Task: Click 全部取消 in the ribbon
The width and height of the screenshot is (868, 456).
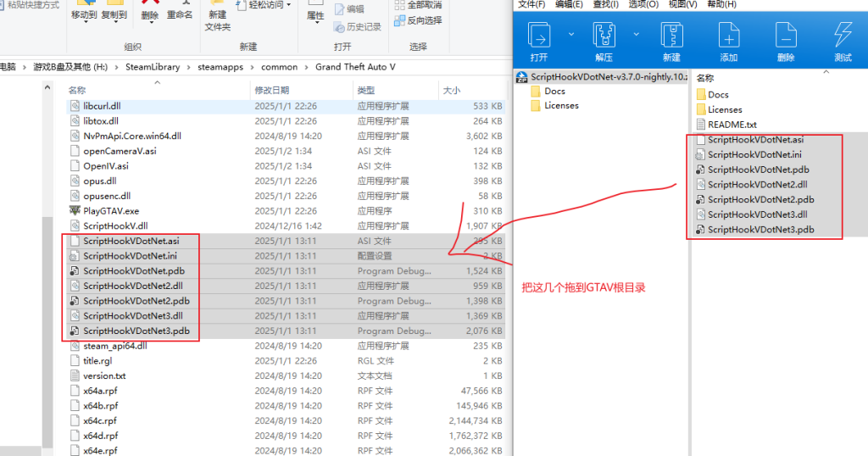Action: point(418,5)
